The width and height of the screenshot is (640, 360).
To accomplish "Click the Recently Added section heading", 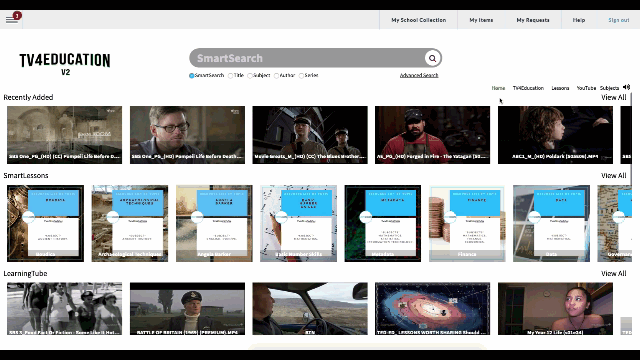I will coord(28,98).
